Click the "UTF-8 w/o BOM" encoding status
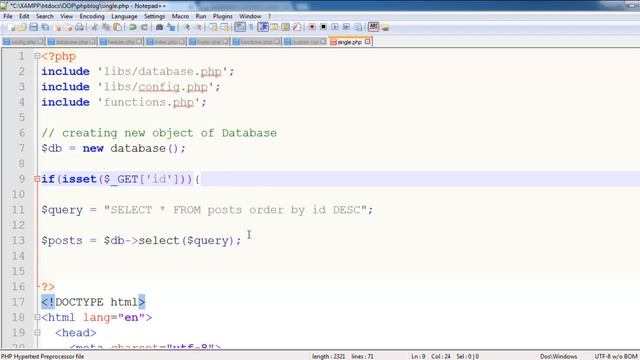Screen dimensions: 640x360 pyautogui.click(x=616, y=356)
